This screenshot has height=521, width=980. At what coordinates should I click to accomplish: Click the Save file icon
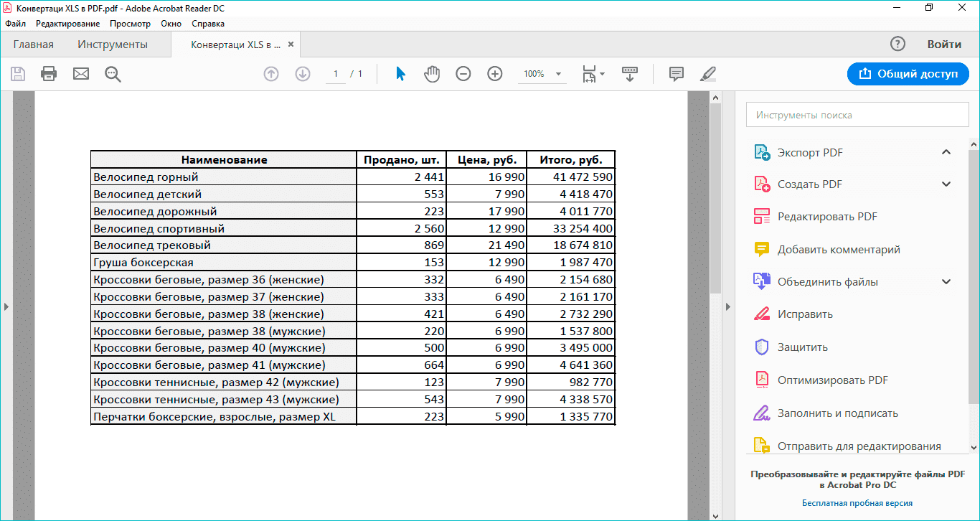coord(18,73)
